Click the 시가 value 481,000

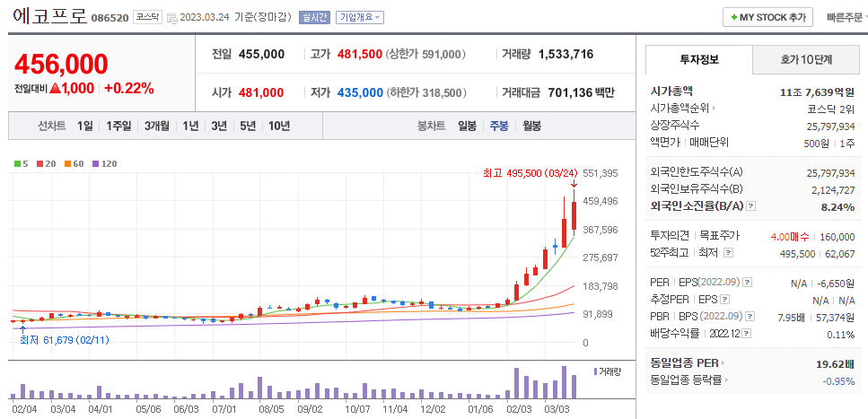pyautogui.click(x=261, y=92)
